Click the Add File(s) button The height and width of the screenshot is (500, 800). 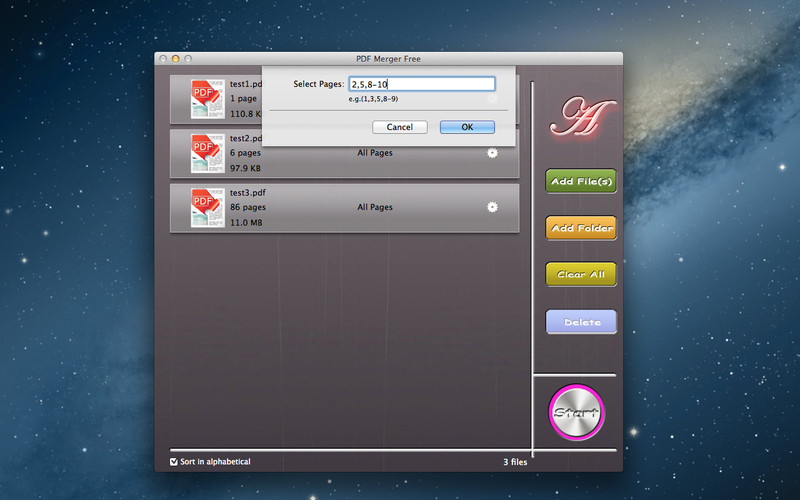(x=581, y=181)
